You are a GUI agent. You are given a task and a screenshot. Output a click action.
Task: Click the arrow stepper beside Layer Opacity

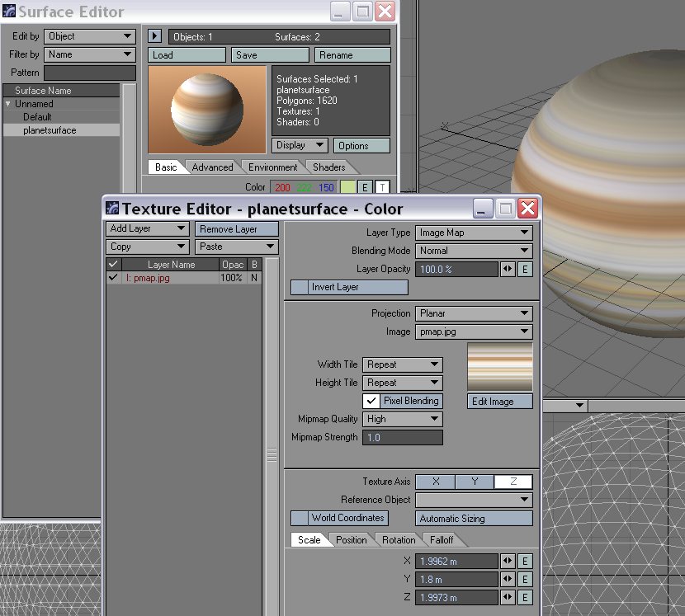point(508,269)
